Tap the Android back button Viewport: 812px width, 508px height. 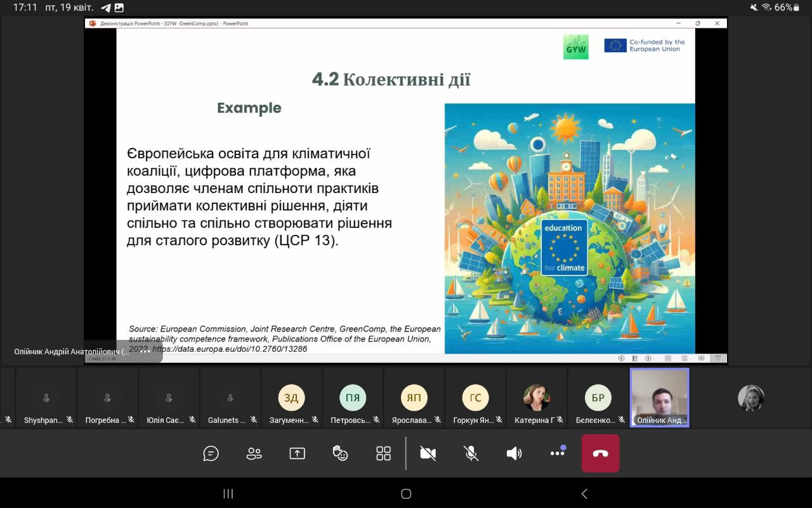pos(584,493)
